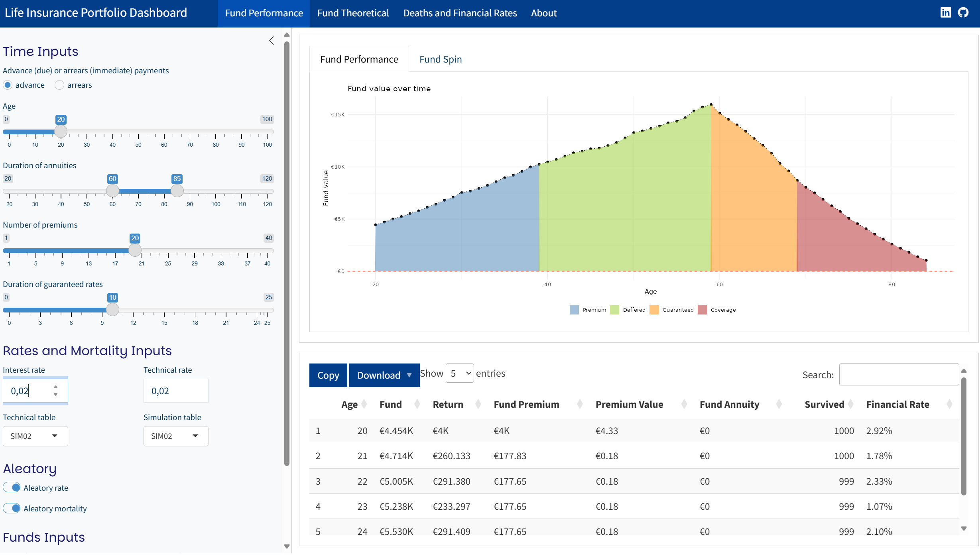Open the GitHub icon link
The height and width of the screenshot is (560, 980).
click(963, 13)
